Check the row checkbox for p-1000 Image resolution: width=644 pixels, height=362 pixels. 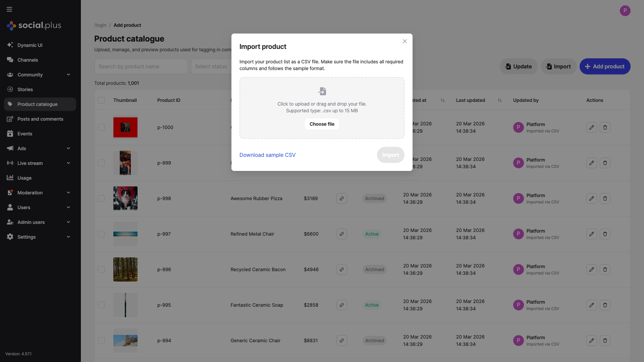pyautogui.click(x=101, y=127)
